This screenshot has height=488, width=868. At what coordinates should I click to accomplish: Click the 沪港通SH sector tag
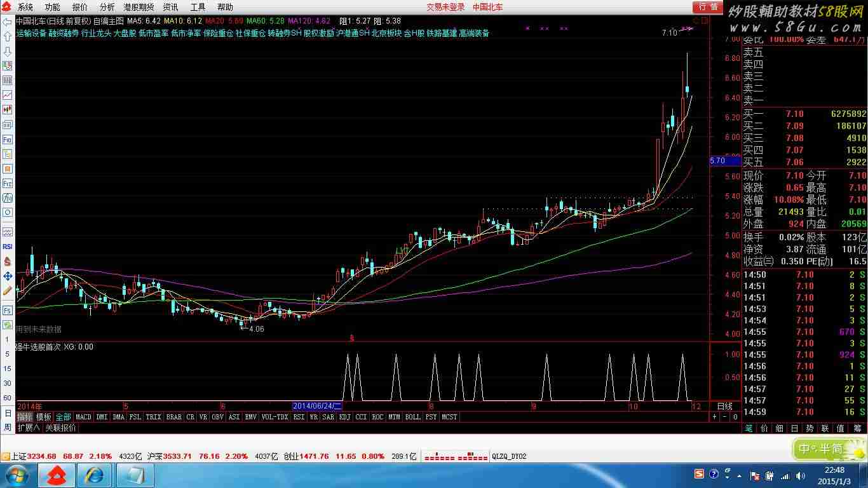click(353, 33)
